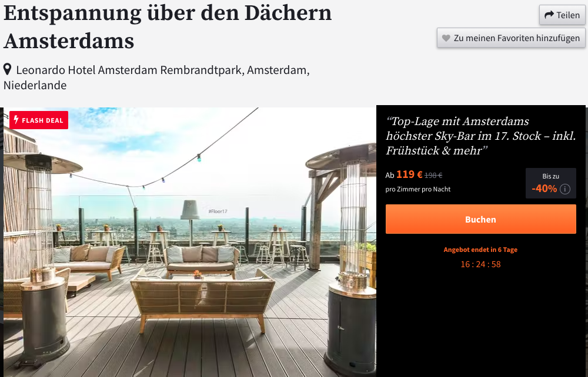
Task: Click the Angebot endet in 6 Tage text
Action: tap(481, 250)
